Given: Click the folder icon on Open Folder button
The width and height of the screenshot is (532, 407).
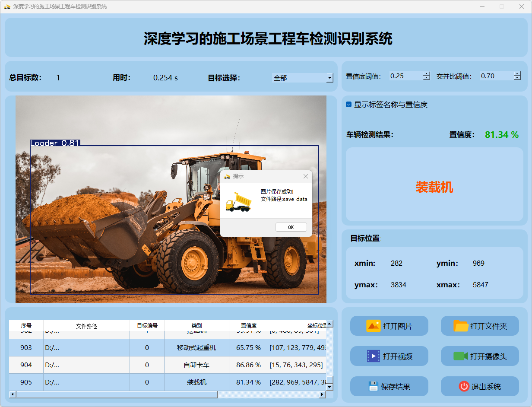Looking at the screenshot, I should [461, 326].
